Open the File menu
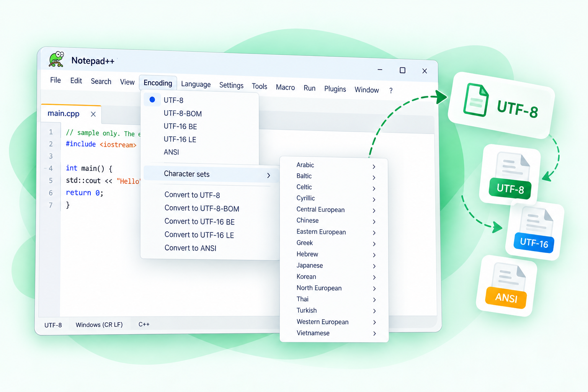 click(56, 80)
